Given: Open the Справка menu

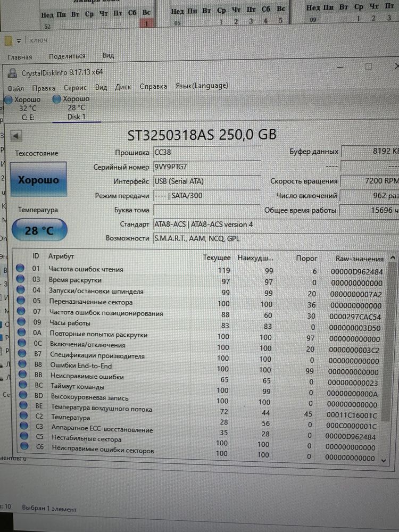Looking at the screenshot, I should [x=153, y=86].
